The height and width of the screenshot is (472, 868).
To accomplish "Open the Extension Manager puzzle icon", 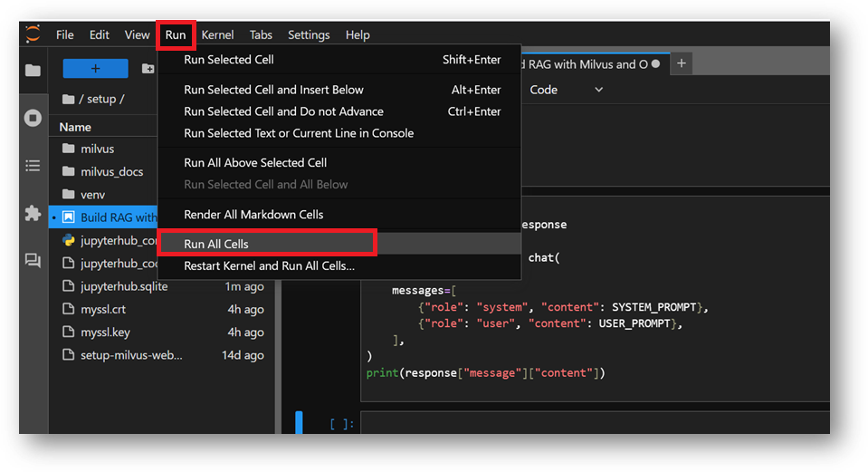I will 33,214.
